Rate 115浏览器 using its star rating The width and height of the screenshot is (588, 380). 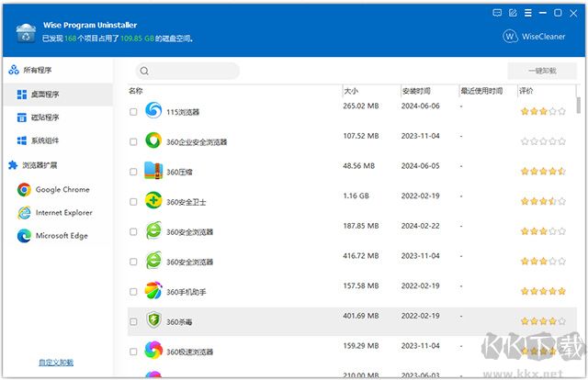pyautogui.click(x=543, y=111)
